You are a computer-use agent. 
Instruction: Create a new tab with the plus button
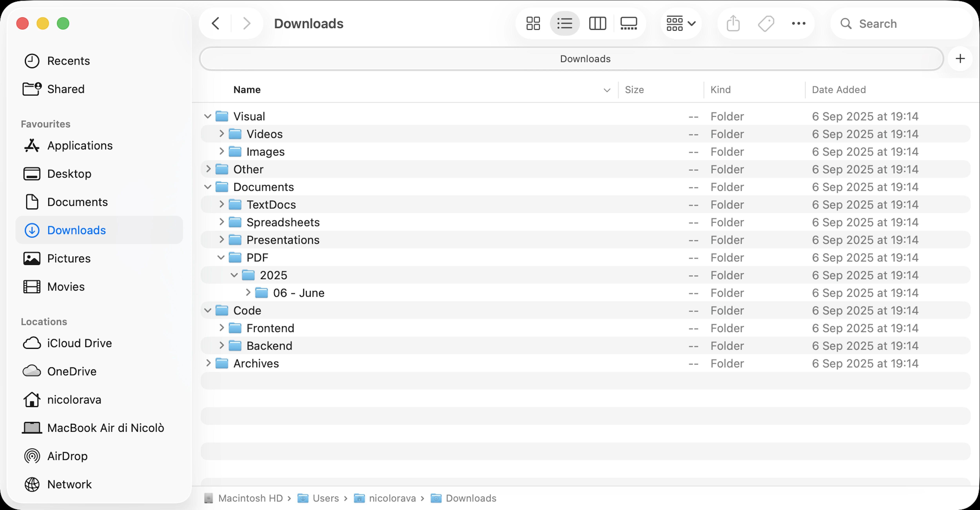[960, 58]
